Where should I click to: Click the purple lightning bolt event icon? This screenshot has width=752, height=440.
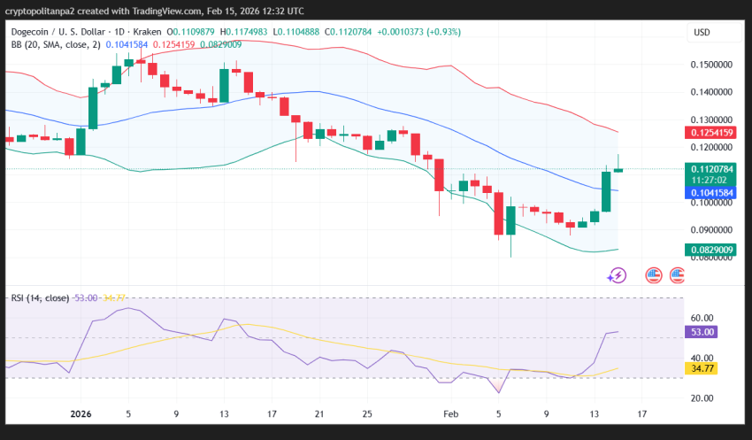pyautogui.click(x=617, y=274)
